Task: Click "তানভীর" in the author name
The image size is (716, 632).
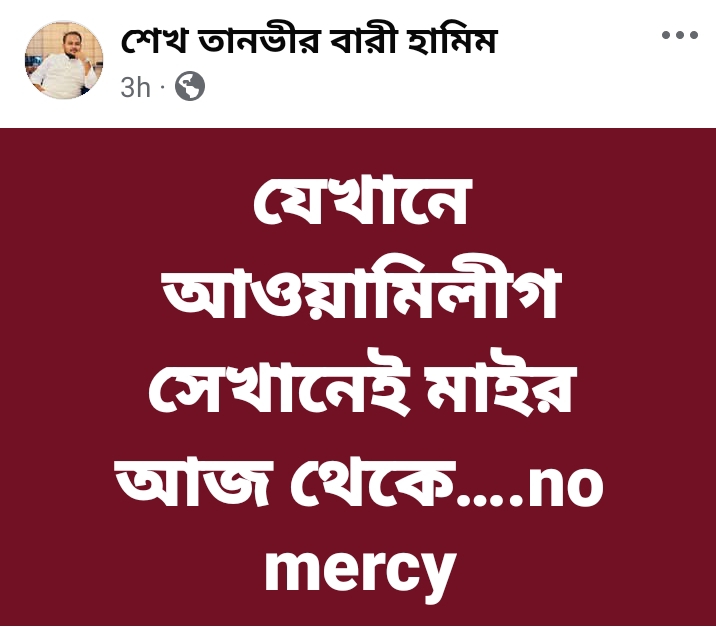Action: (259, 40)
